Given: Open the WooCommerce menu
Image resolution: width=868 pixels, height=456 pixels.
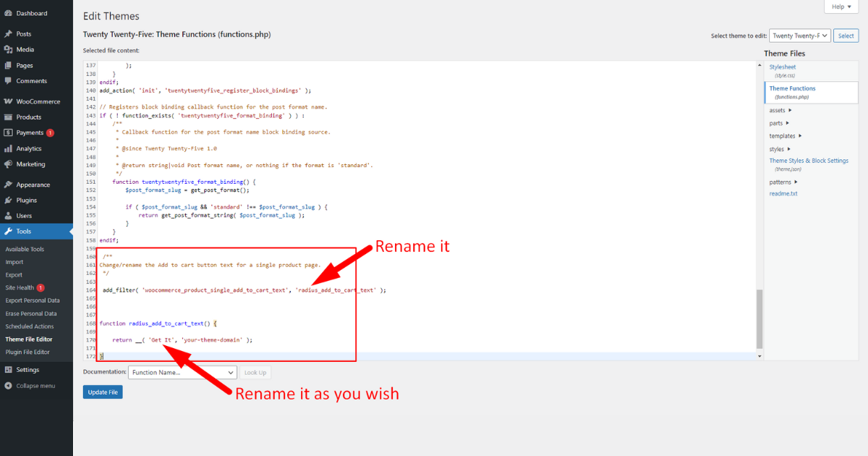Looking at the screenshot, I should 36,101.
